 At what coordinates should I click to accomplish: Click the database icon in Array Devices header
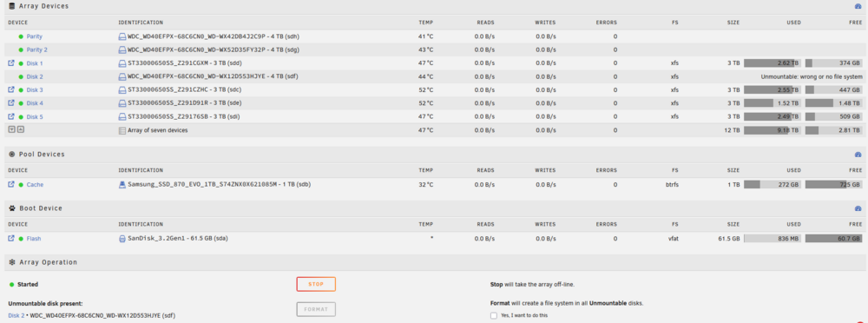point(11,6)
